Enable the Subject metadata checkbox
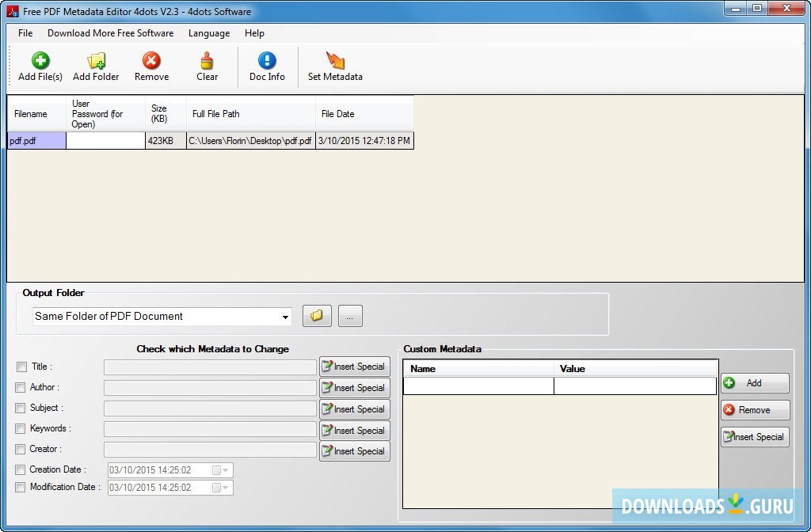The image size is (811, 532). coord(20,408)
